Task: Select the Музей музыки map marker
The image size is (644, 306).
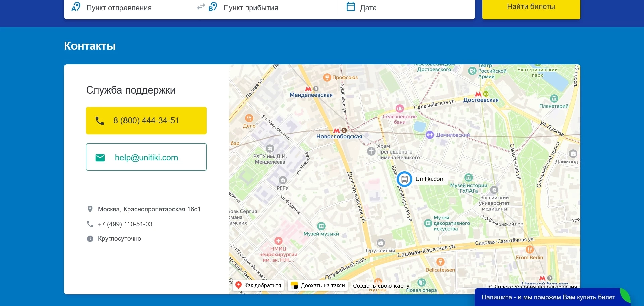Action: pos(321,226)
